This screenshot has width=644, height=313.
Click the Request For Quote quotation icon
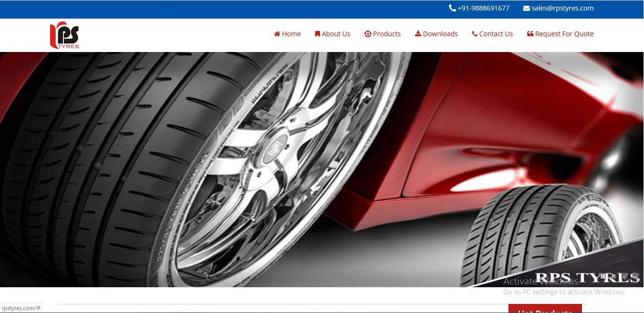pos(530,34)
